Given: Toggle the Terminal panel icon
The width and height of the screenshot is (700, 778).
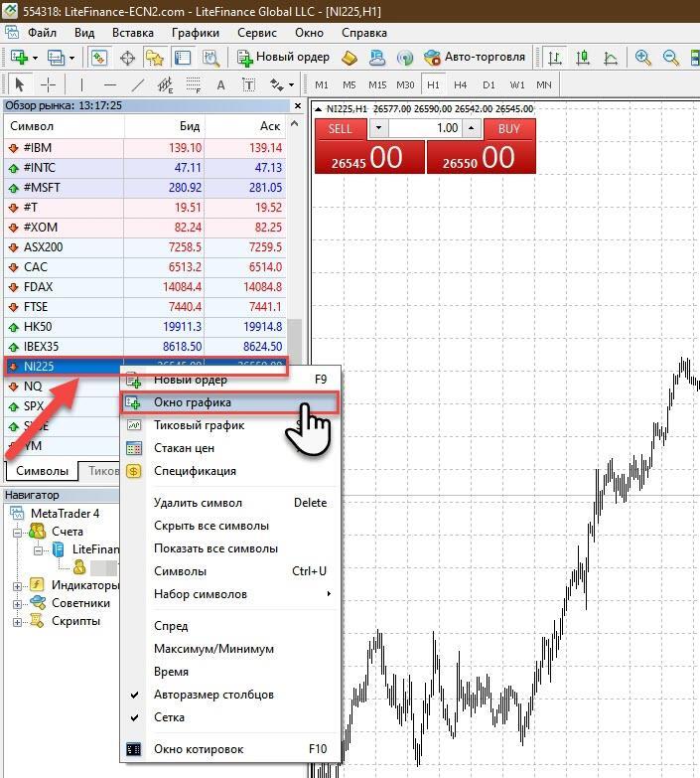Looking at the screenshot, I should [183, 58].
